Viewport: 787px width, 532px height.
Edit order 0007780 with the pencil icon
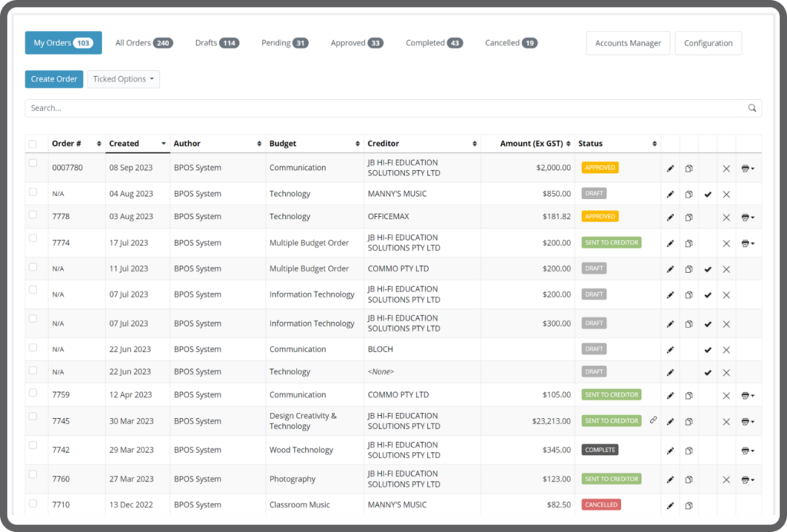click(x=670, y=168)
